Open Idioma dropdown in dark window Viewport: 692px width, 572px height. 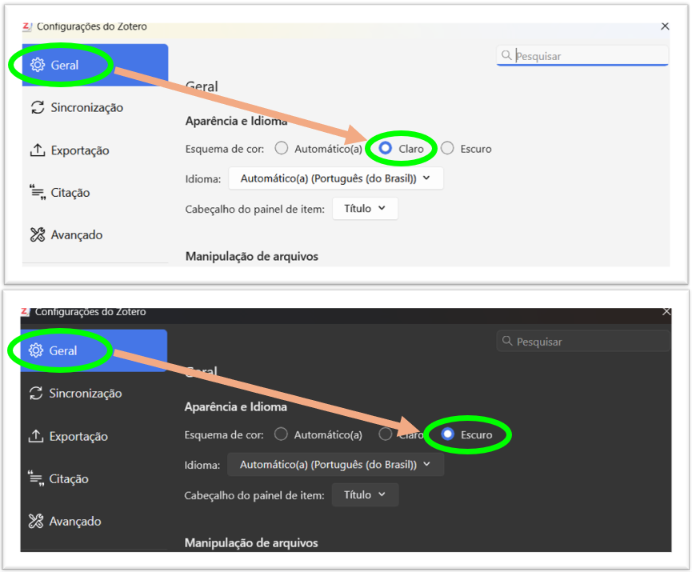point(335,464)
